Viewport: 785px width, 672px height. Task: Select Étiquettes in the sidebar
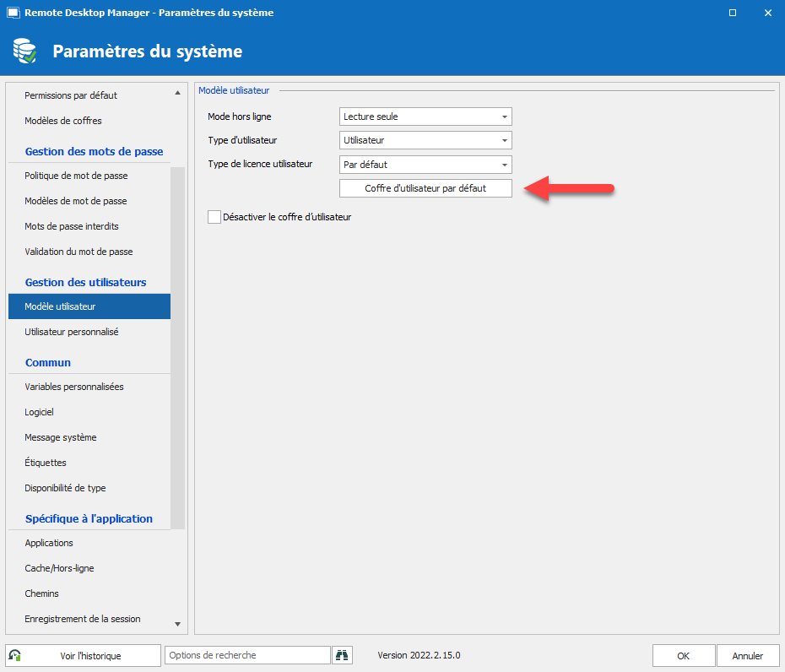pos(46,463)
